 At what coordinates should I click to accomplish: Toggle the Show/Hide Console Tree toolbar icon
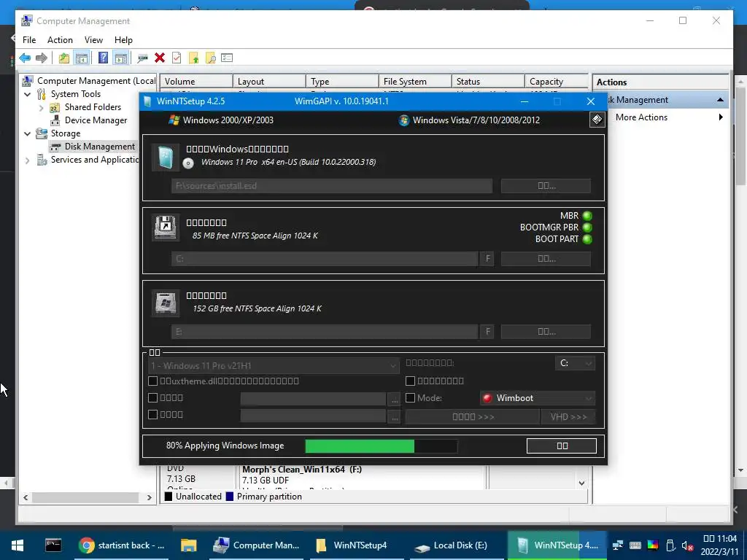pos(82,58)
